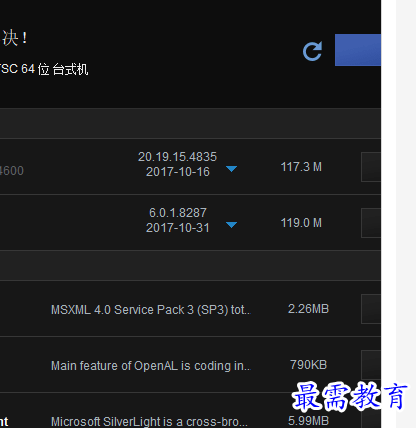Click the blue button beside refresh icon
Viewport: 416px width, 428px height.
tap(358, 50)
